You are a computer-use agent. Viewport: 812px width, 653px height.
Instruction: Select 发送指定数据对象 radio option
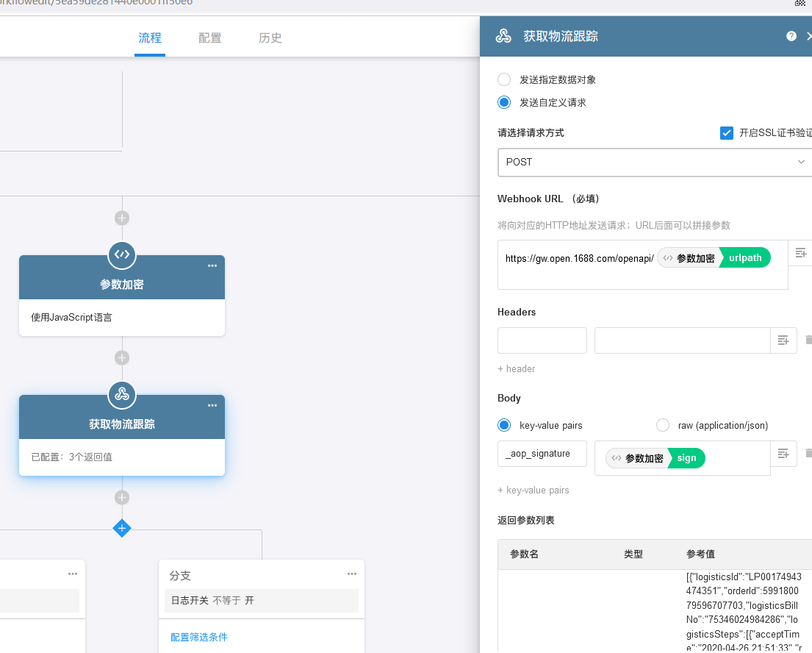pos(504,79)
